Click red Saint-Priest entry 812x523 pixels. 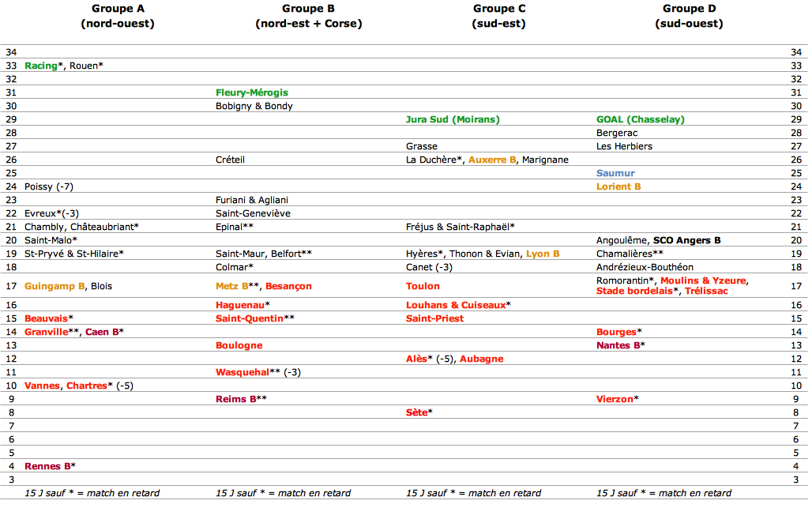434,318
